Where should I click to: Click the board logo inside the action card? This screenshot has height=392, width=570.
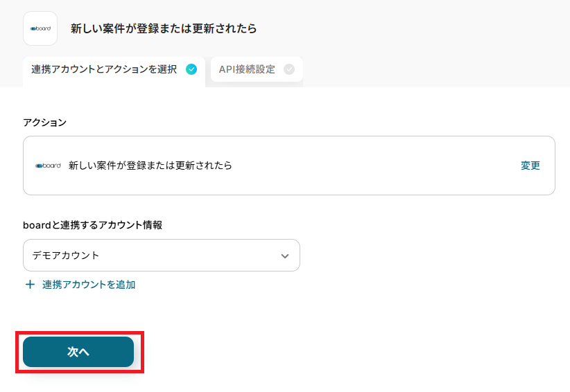click(x=48, y=166)
